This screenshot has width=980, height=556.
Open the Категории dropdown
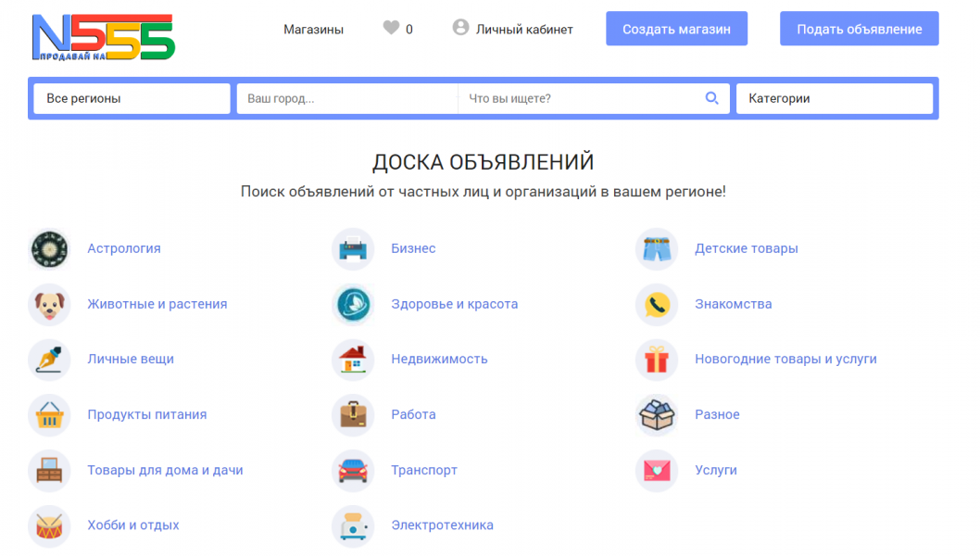click(835, 98)
